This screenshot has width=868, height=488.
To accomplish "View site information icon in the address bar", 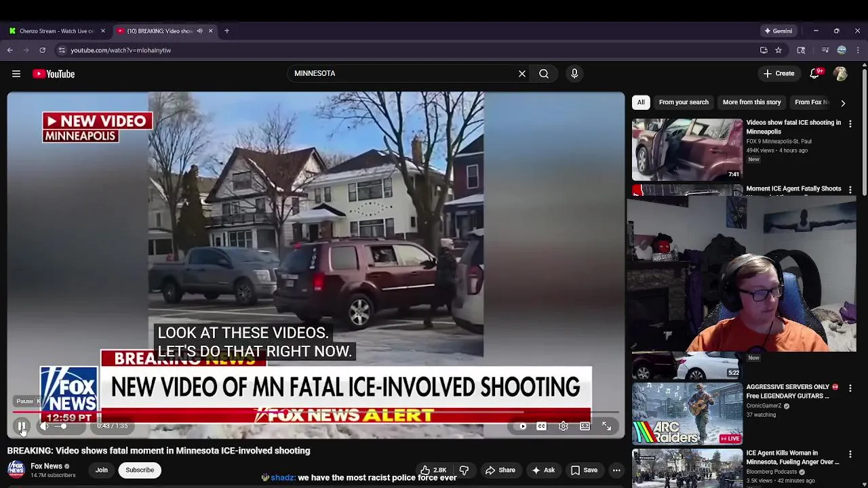I will 62,50.
